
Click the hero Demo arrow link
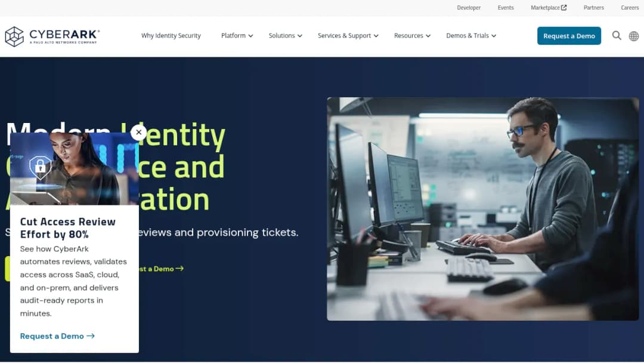[162, 269]
